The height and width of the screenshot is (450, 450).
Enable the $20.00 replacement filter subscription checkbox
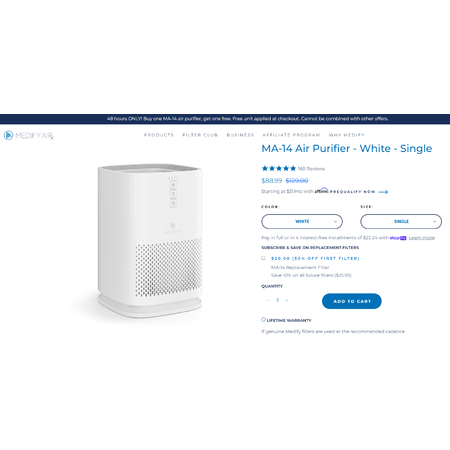tap(263, 258)
